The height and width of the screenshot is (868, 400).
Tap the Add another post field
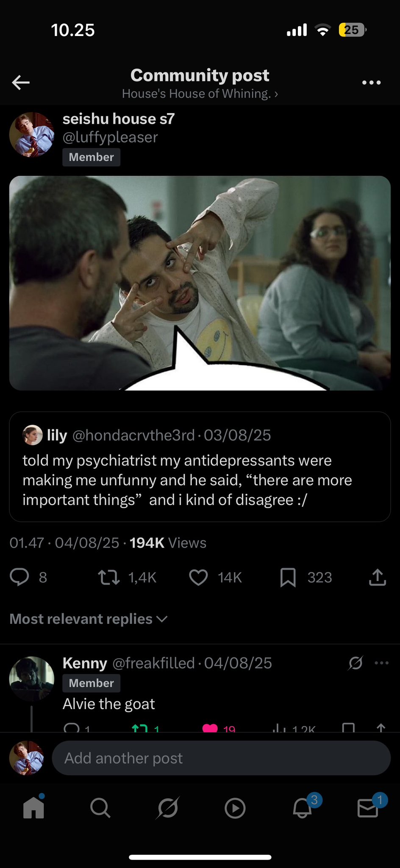(x=220, y=758)
